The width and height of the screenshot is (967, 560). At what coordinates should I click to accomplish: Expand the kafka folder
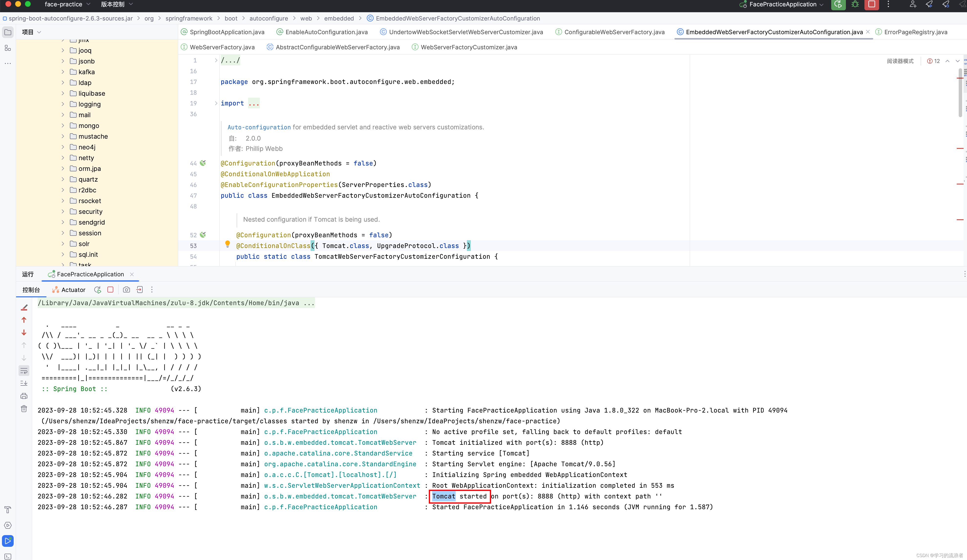pos(63,72)
